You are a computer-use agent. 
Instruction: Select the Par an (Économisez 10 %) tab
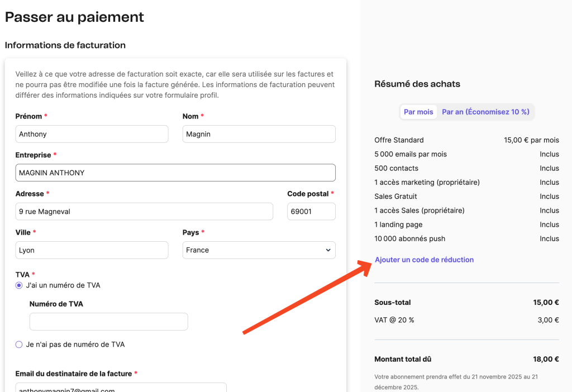pyautogui.click(x=485, y=112)
